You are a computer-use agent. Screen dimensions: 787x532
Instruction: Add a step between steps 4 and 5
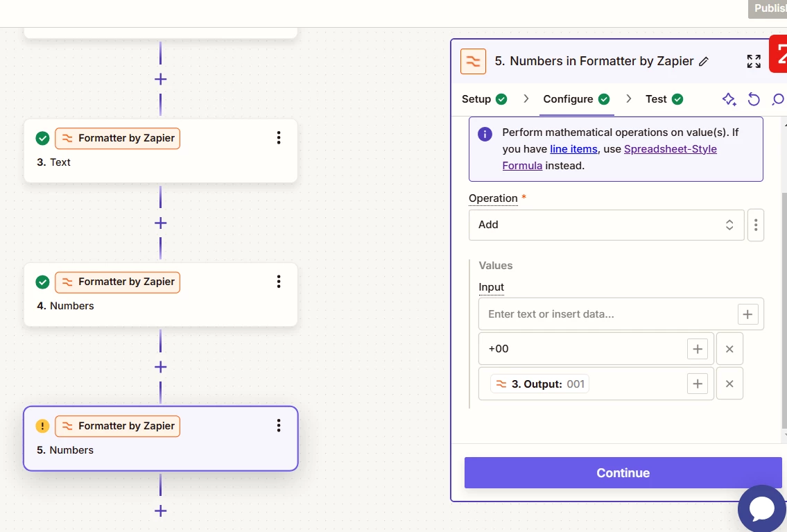(x=161, y=367)
